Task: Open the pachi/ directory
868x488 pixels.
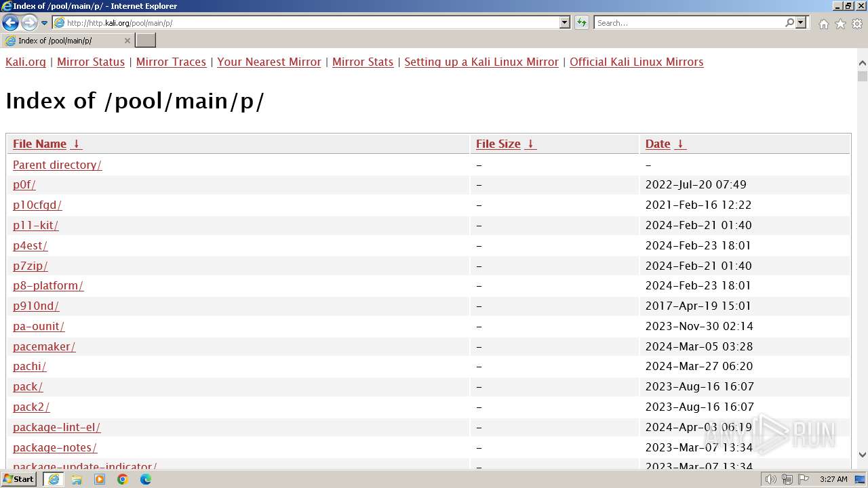Action: (30, 366)
